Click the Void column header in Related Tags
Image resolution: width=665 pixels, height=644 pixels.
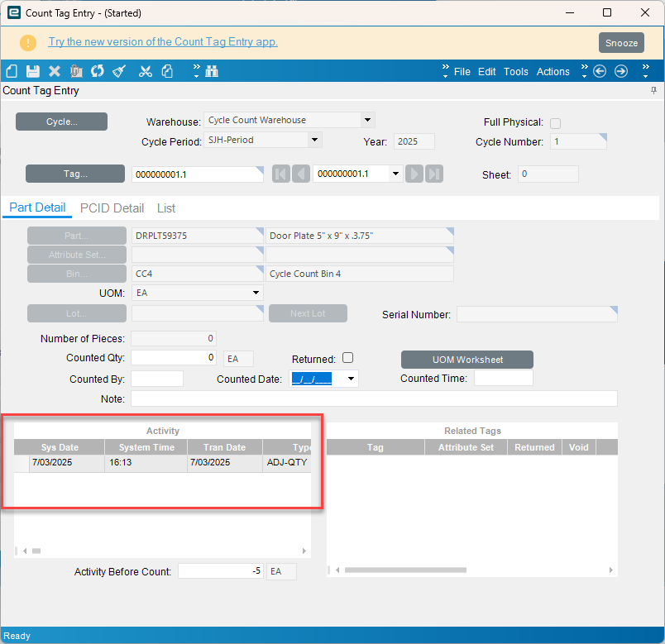[x=578, y=447]
